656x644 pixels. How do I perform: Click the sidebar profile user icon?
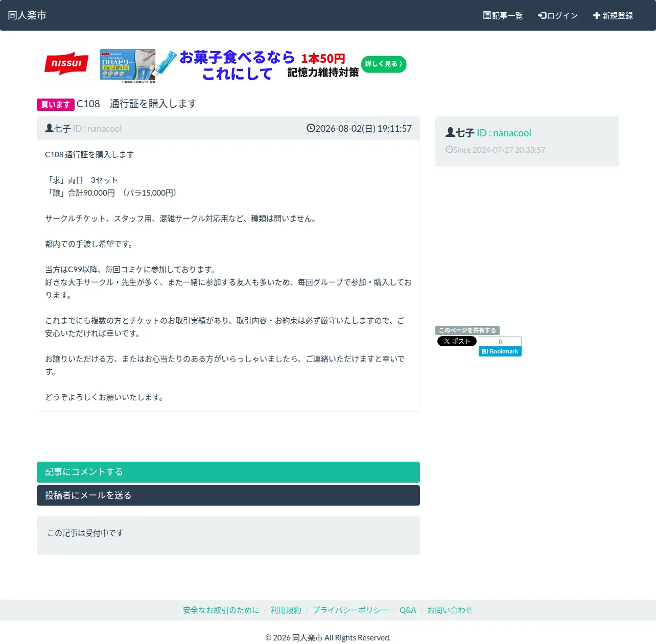click(450, 132)
